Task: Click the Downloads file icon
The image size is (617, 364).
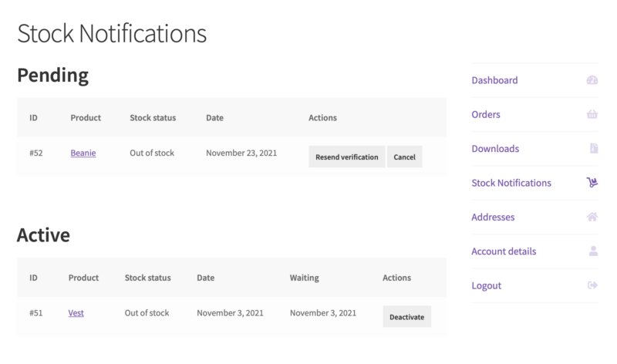Action: [594, 148]
